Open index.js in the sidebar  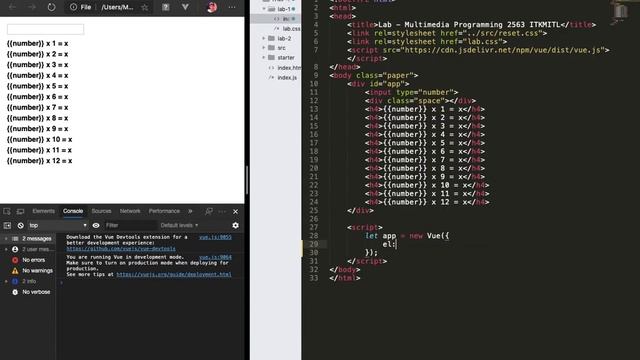287,77
